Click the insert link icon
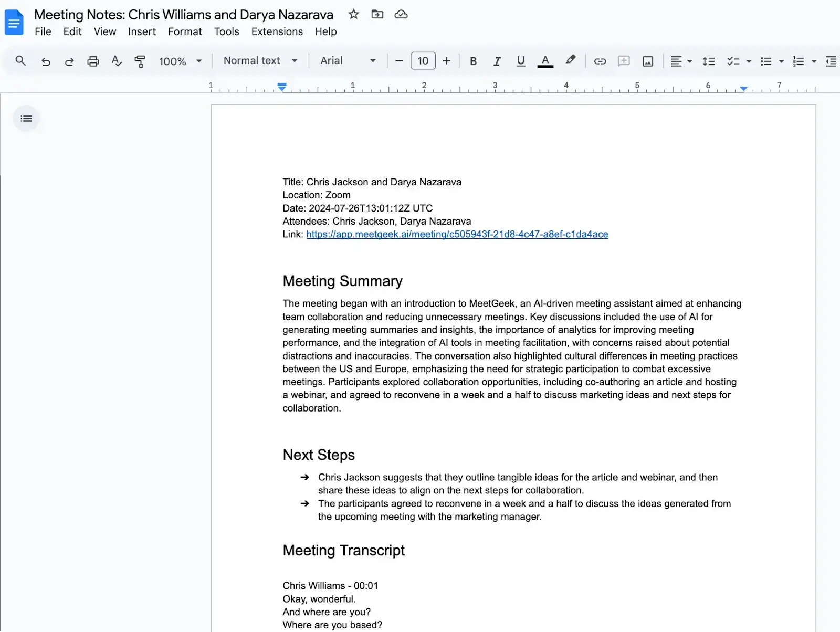 click(600, 61)
